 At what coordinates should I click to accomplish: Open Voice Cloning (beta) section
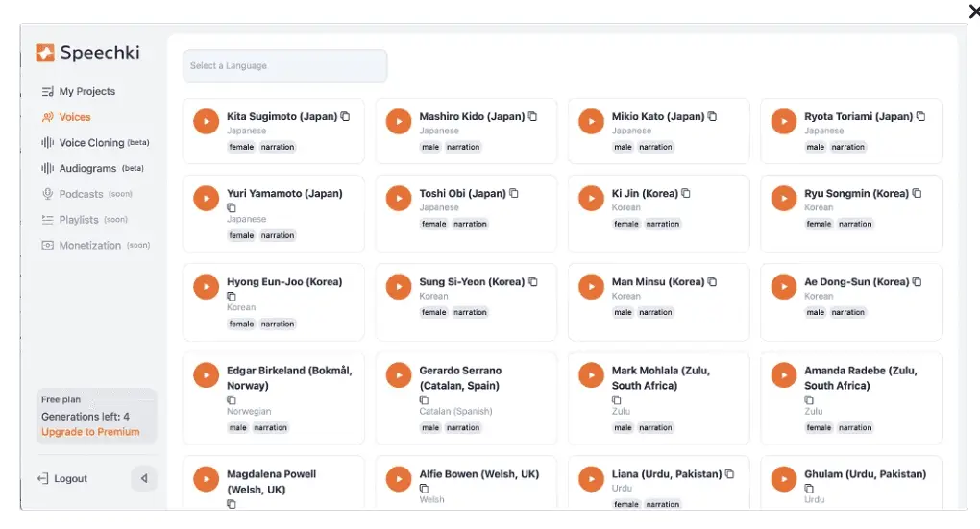pos(96,143)
